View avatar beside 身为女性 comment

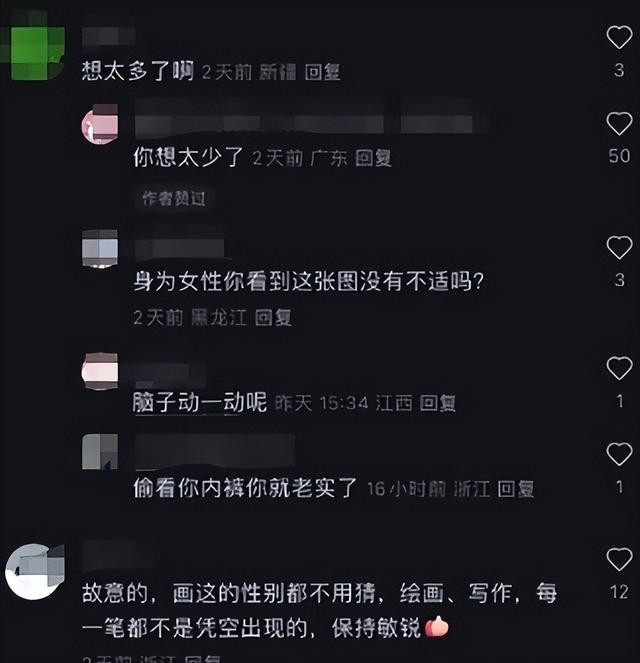pyautogui.click(x=100, y=249)
